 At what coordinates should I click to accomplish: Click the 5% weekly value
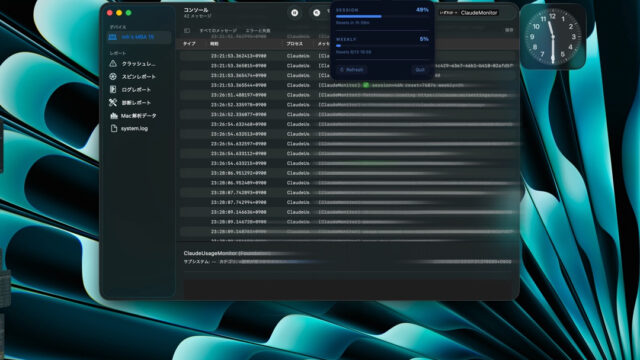point(424,39)
